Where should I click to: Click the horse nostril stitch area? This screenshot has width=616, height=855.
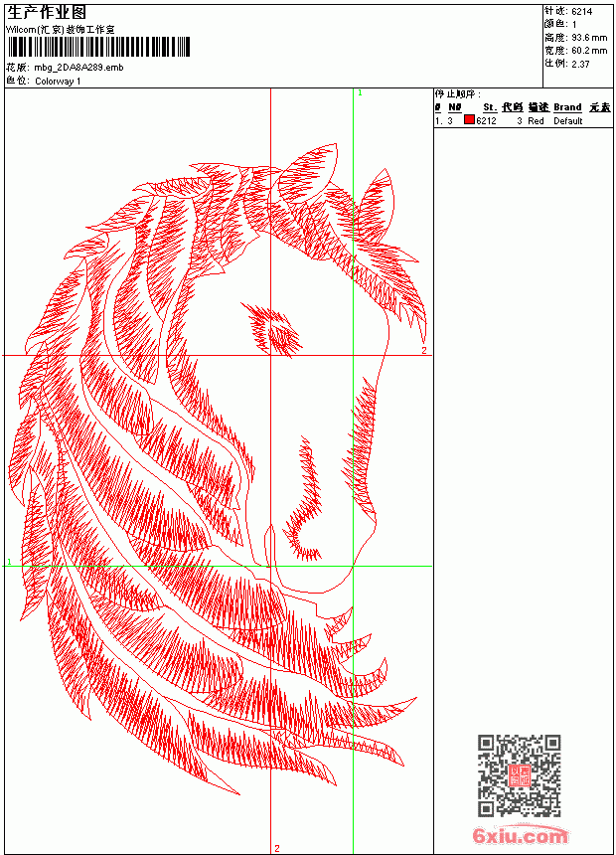(x=304, y=502)
